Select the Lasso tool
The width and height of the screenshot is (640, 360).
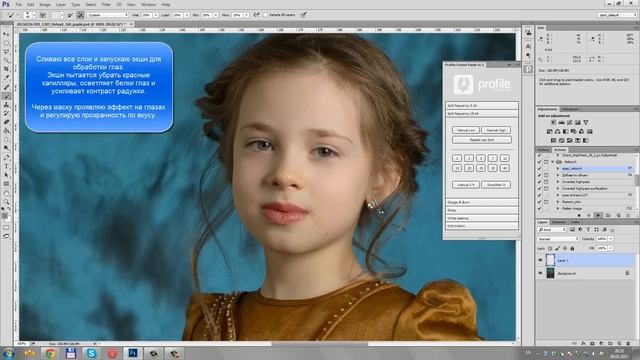point(6,52)
